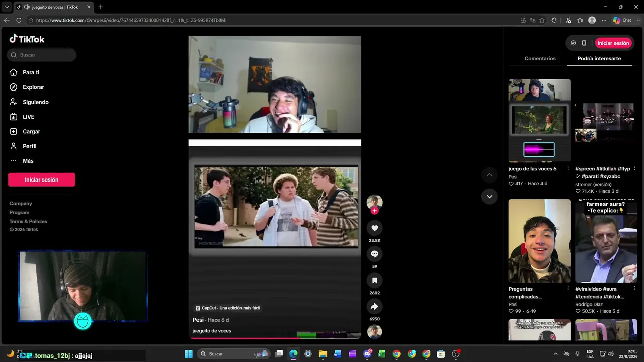Mute the tab using its speaker icon
Screen dimensions: 644x362
click(x=26, y=7)
